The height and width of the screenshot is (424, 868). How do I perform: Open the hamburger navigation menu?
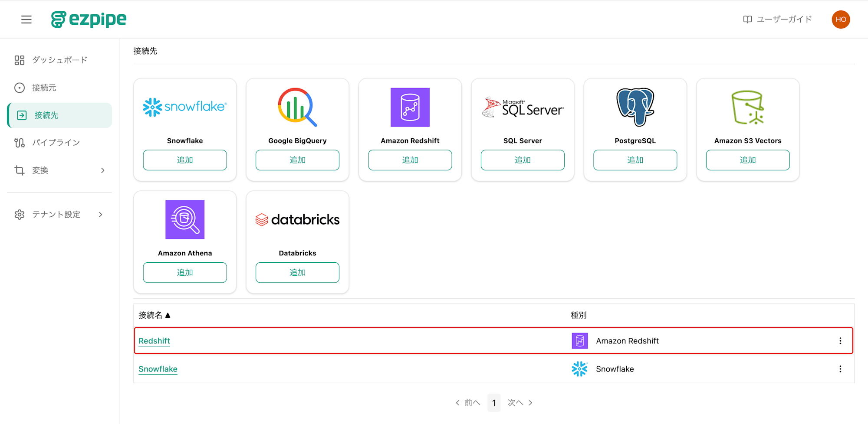pyautogui.click(x=26, y=20)
